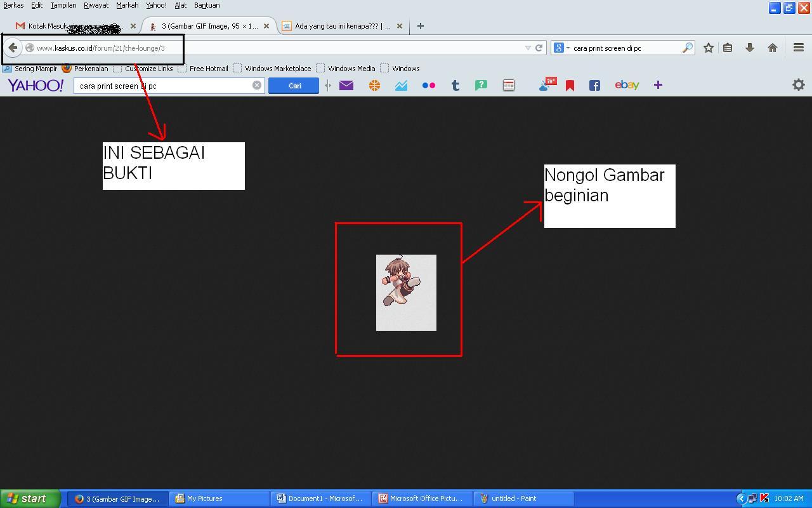Click the 10:02 AM taskbar clock

click(x=789, y=498)
